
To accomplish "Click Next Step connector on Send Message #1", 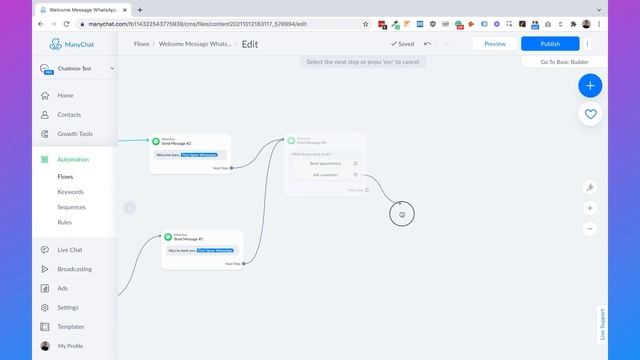I will pos(244,264).
